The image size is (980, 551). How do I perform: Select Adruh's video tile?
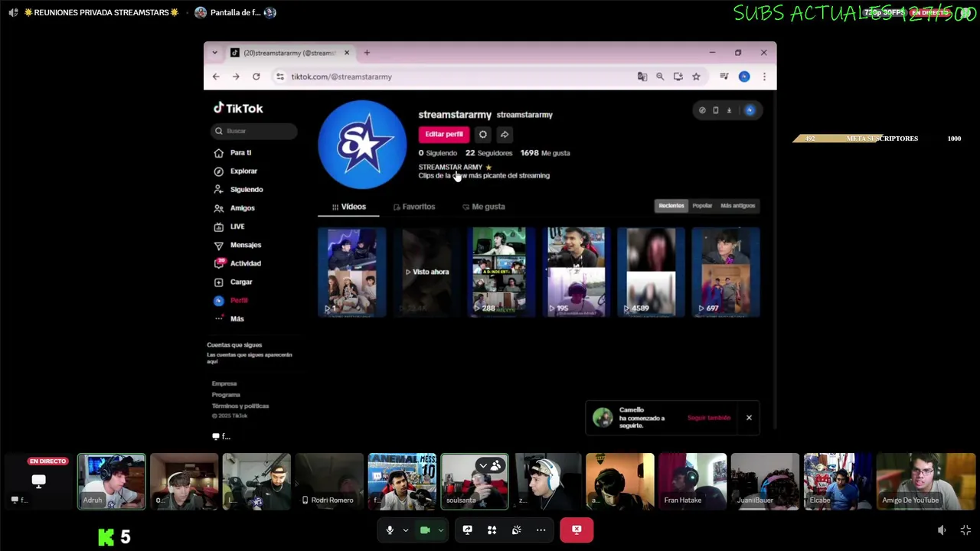tap(111, 481)
